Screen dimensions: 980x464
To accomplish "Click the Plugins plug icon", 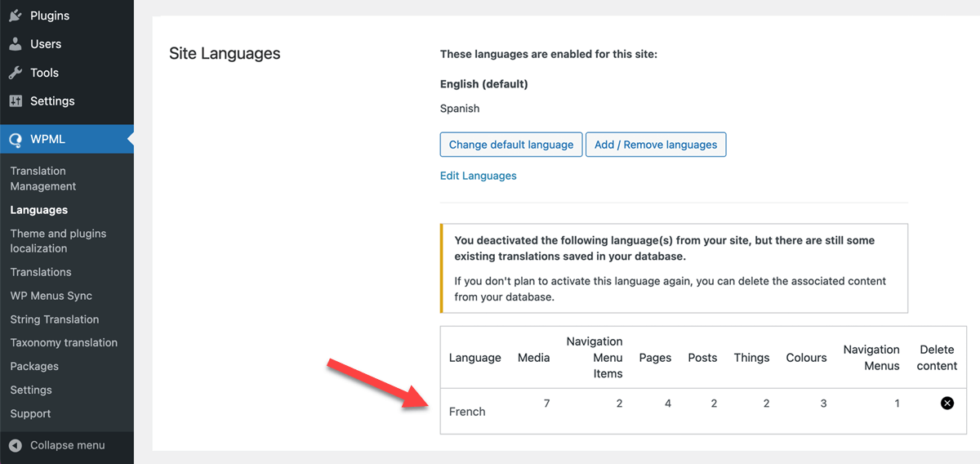I will [x=16, y=16].
